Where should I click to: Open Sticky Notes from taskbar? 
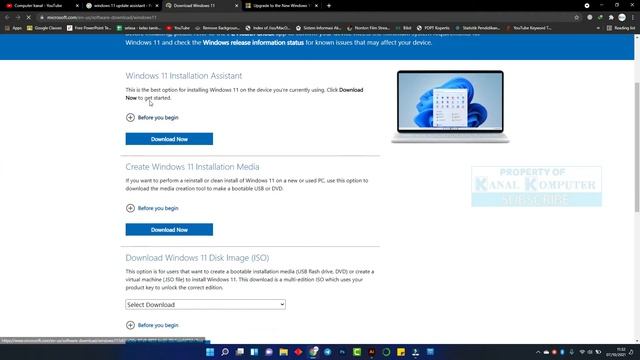(x=401, y=352)
